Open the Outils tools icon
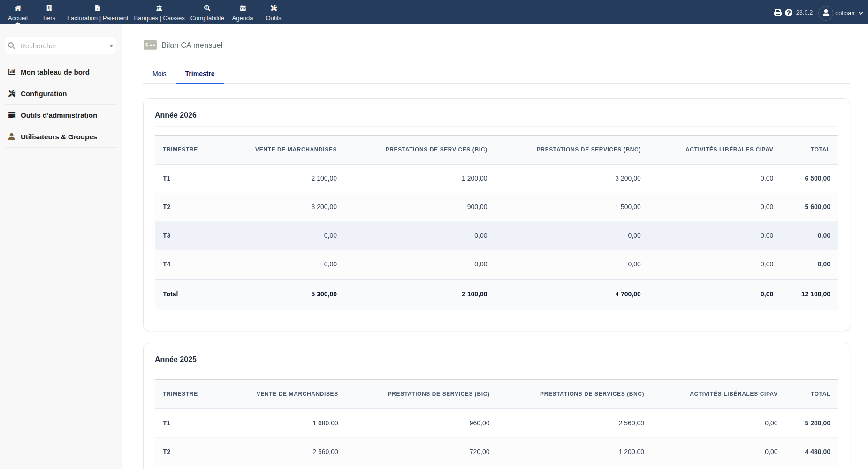The image size is (868, 469). 274,8
